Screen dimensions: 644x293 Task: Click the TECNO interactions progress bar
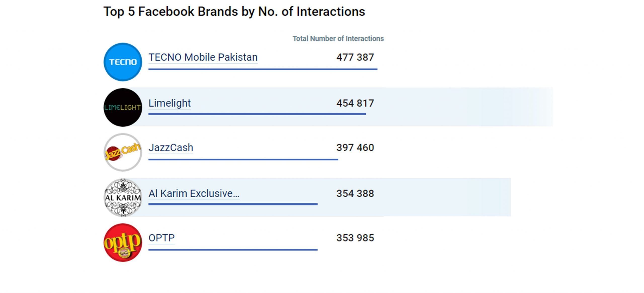263,69
